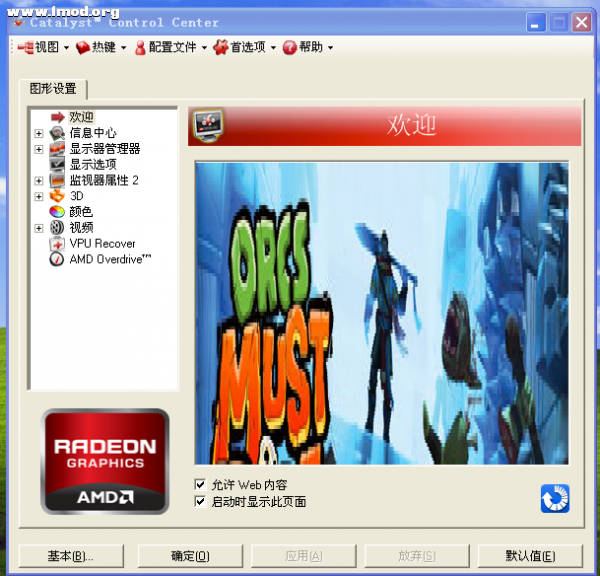This screenshot has width=600, height=576.
Task: Click the 应用(A) button
Action: tap(303, 556)
